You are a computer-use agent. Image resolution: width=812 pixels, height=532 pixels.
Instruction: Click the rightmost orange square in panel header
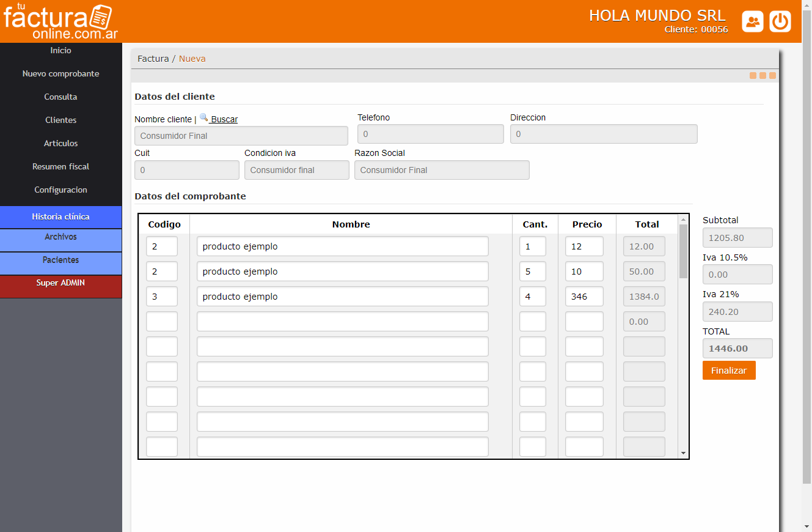[772, 76]
